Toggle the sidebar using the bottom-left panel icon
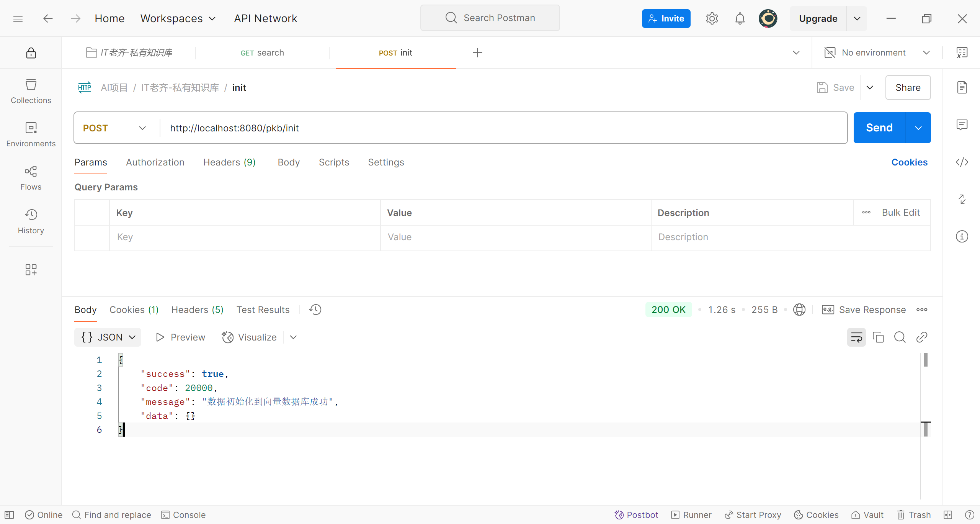980x524 pixels. point(9,515)
